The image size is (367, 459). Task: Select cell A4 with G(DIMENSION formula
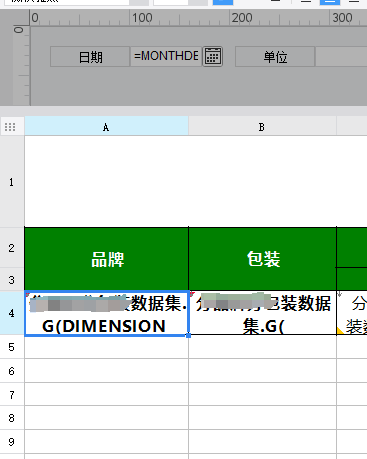click(106, 313)
